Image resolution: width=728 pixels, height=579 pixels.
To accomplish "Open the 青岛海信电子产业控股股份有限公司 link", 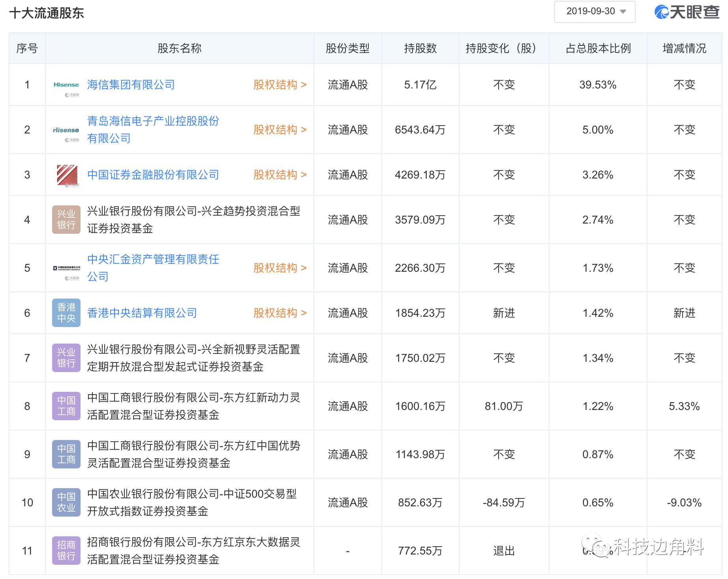I will (x=153, y=130).
